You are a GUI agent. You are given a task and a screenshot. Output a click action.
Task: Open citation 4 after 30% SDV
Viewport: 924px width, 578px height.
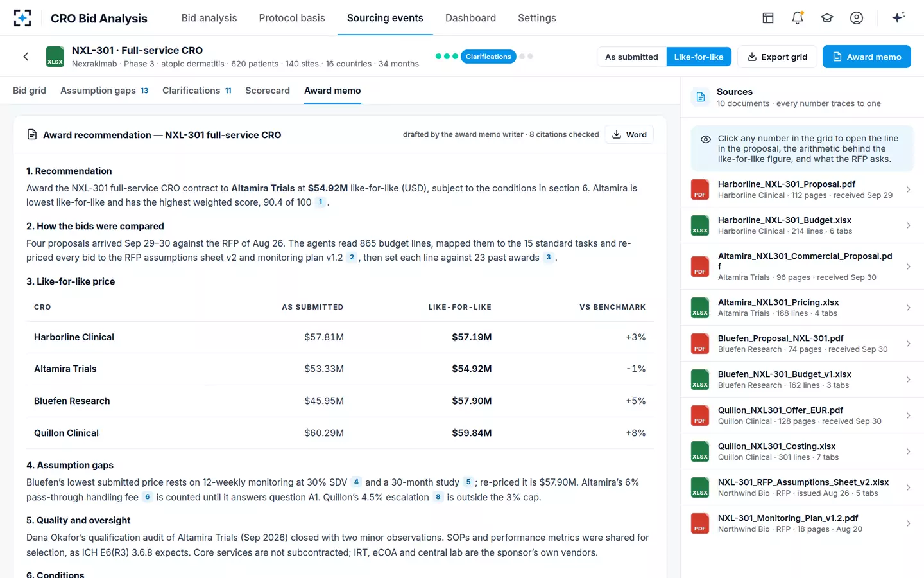[x=356, y=482]
